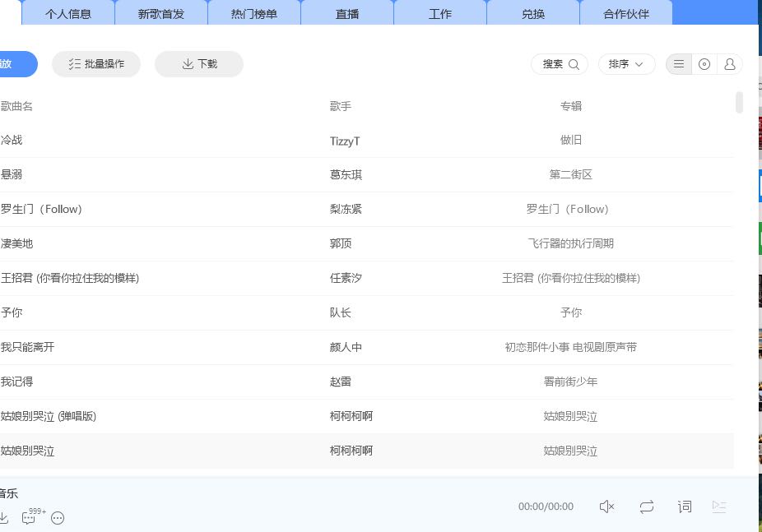Image resolution: width=762 pixels, height=532 pixels.
Task: Click the song list scrollbar thumb
Action: click(x=739, y=102)
